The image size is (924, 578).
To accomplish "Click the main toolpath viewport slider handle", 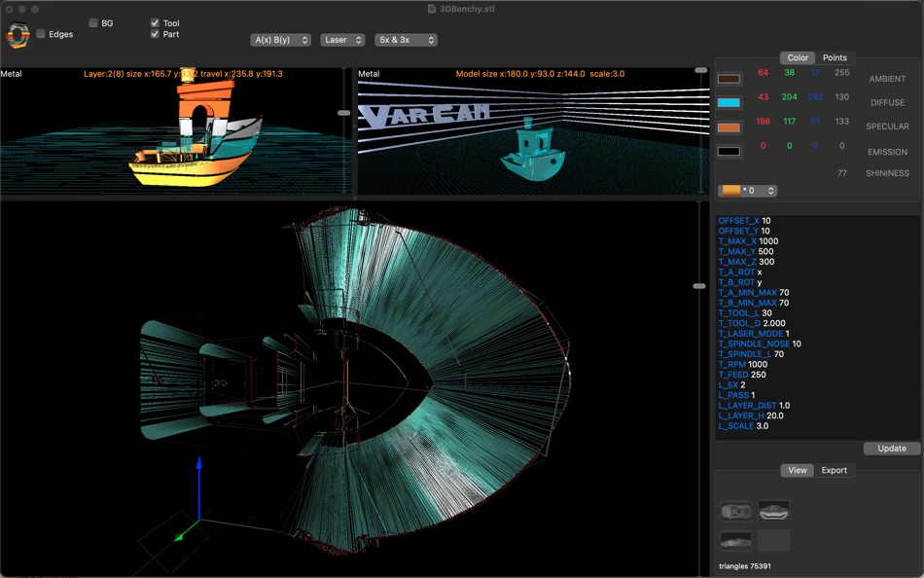I will pos(699,286).
